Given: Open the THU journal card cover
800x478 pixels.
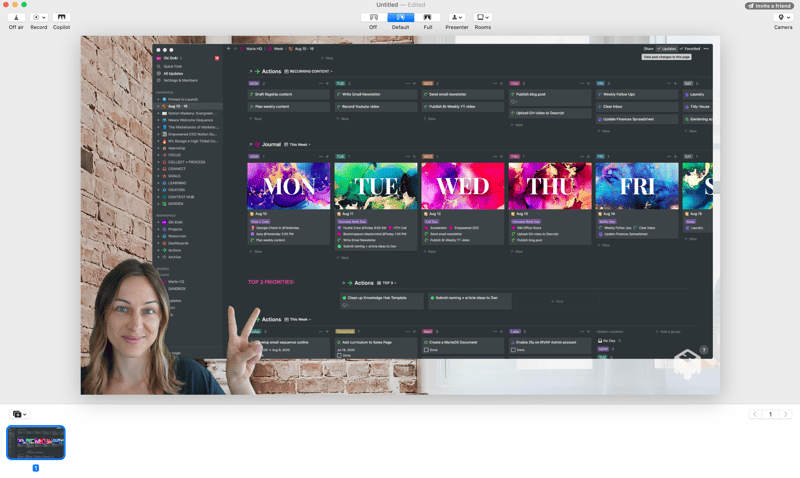Looking at the screenshot, I should (x=550, y=186).
